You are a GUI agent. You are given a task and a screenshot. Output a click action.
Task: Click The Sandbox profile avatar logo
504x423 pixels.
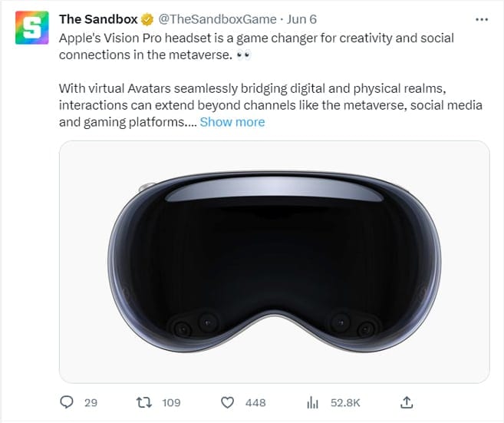point(32,30)
